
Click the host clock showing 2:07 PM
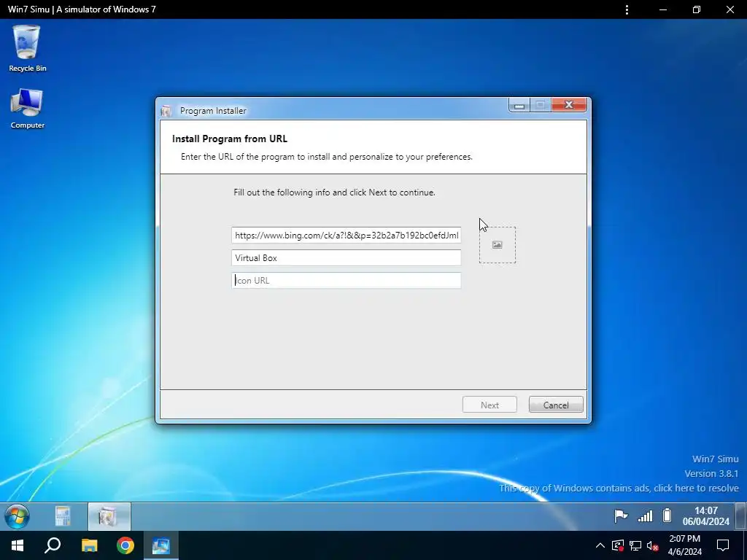coord(684,545)
